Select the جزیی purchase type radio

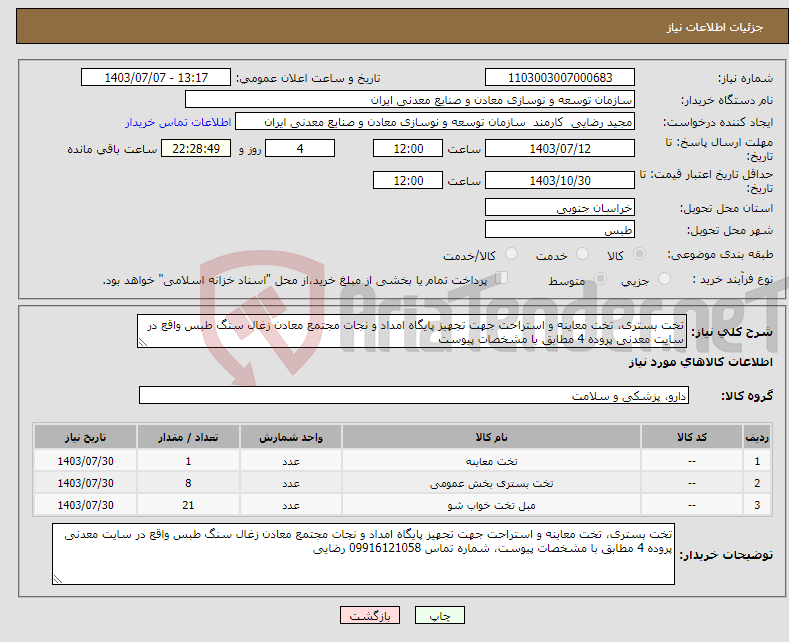[664, 279]
